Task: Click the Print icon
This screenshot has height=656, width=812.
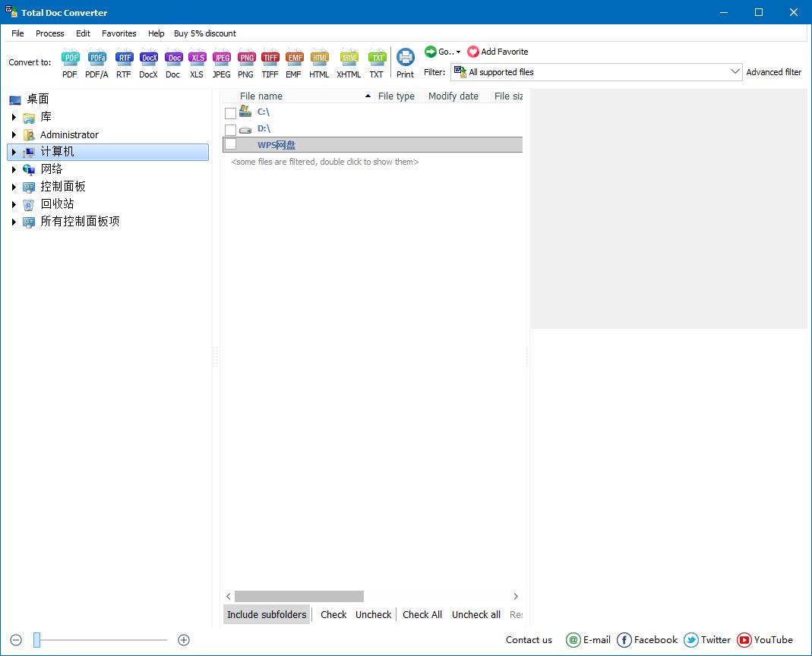Action: pos(406,63)
